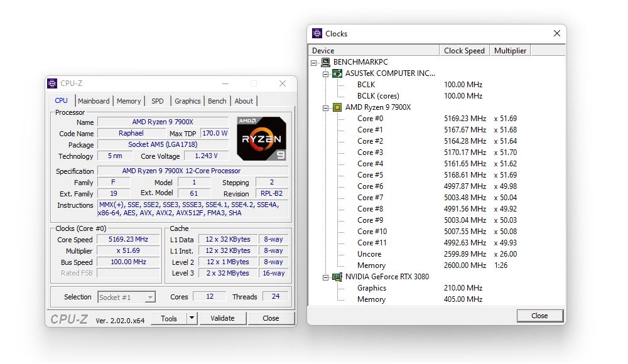Viewport: 628px width, 364px height.
Task: Click the AMD Ryzen 9 7900X chip icon
Action: [x=337, y=107]
